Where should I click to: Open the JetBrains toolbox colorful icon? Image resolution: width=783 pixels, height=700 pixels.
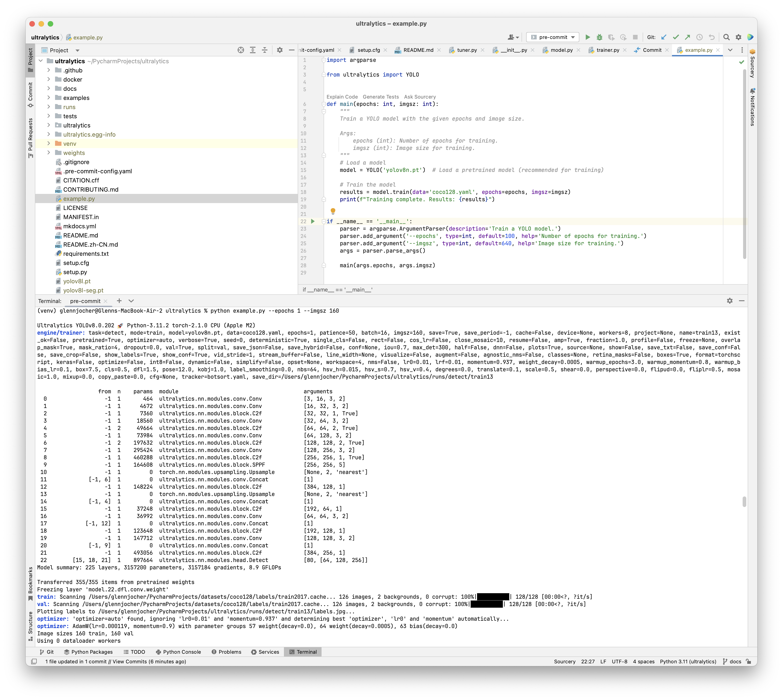(x=750, y=37)
